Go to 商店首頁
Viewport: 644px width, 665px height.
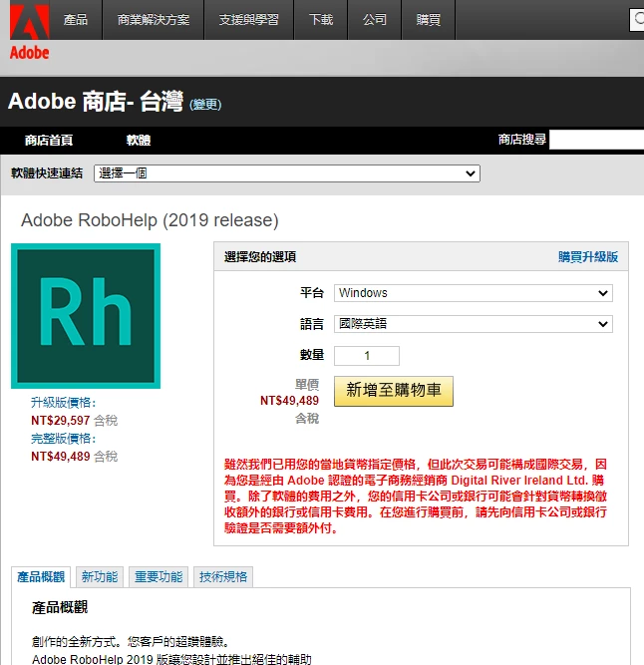(49, 140)
